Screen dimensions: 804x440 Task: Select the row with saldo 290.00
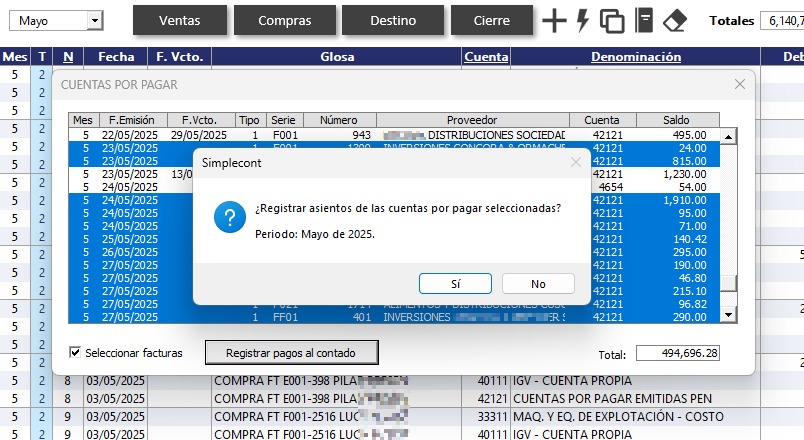tap(394, 317)
